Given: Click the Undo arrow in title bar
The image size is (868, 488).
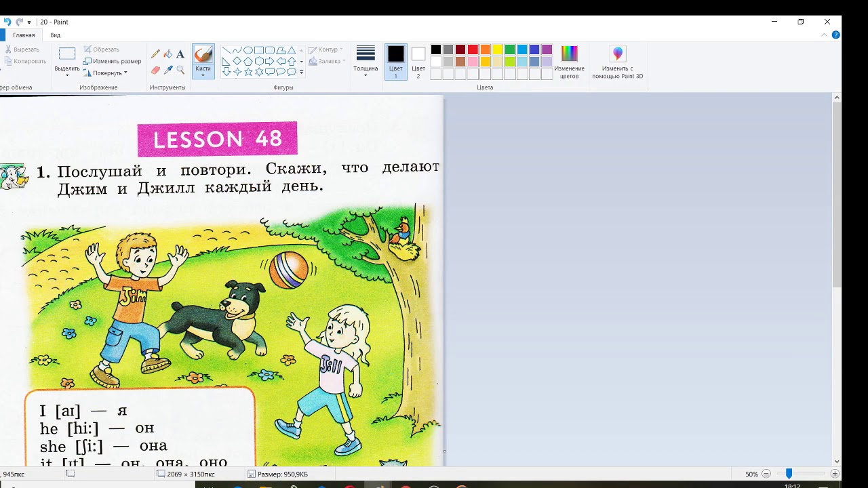Looking at the screenshot, I should pyautogui.click(x=7, y=22).
